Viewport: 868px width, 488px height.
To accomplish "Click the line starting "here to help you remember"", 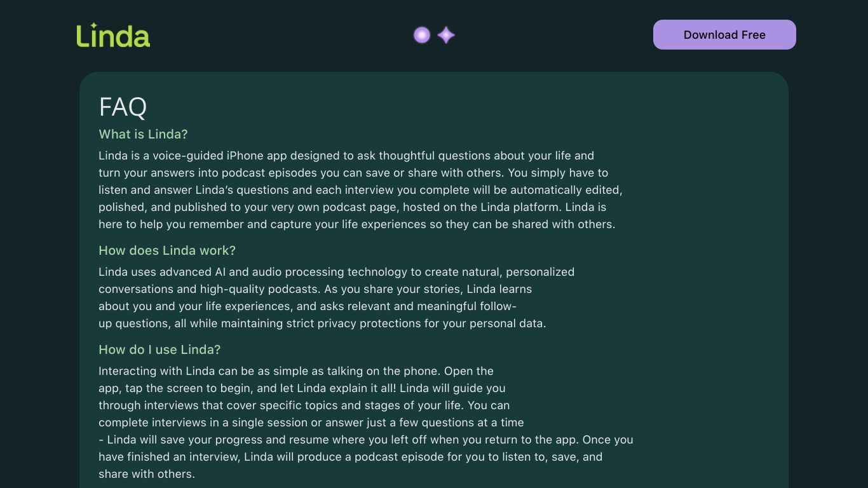I will 356,224.
